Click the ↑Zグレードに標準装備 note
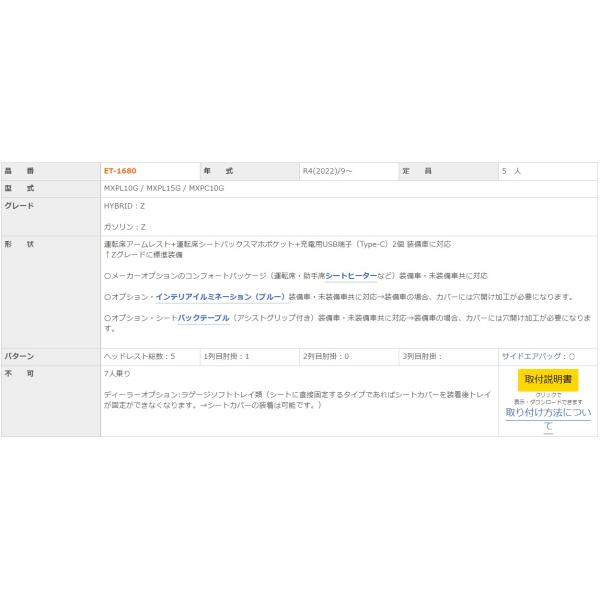The height and width of the screenshot is (600, 600). pyautogui.click(x=143, y=254)
